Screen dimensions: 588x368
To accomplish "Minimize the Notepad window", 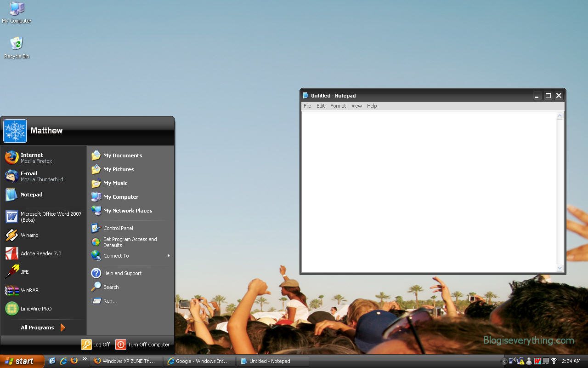I will point(537,96).
